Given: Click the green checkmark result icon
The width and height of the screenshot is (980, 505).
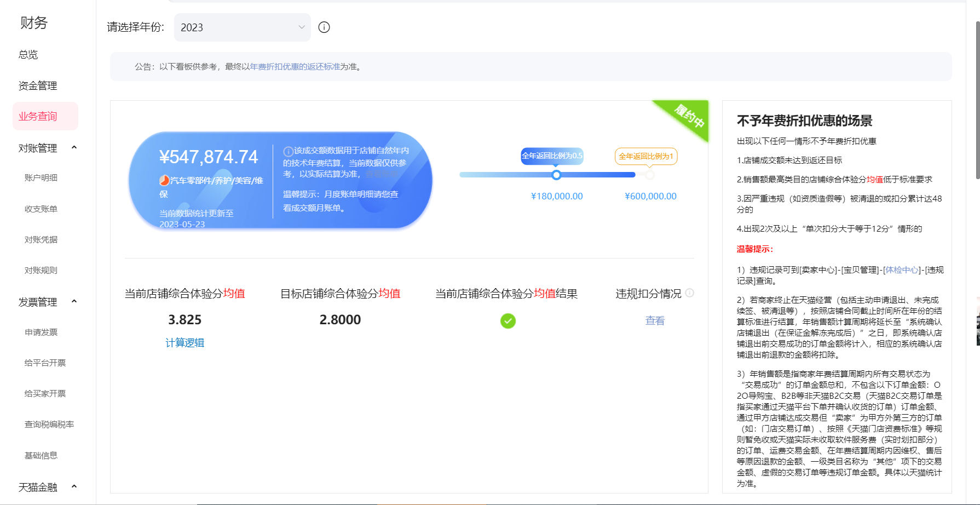Looking at the screenshot, I should pyautogui.click(x=508, y=321).
